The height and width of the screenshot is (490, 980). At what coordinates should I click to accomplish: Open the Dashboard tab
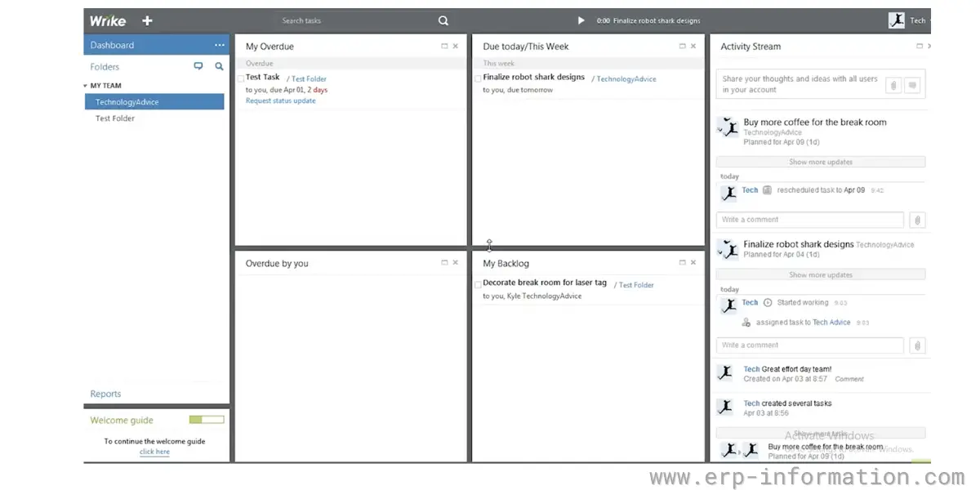click(157, 46)
